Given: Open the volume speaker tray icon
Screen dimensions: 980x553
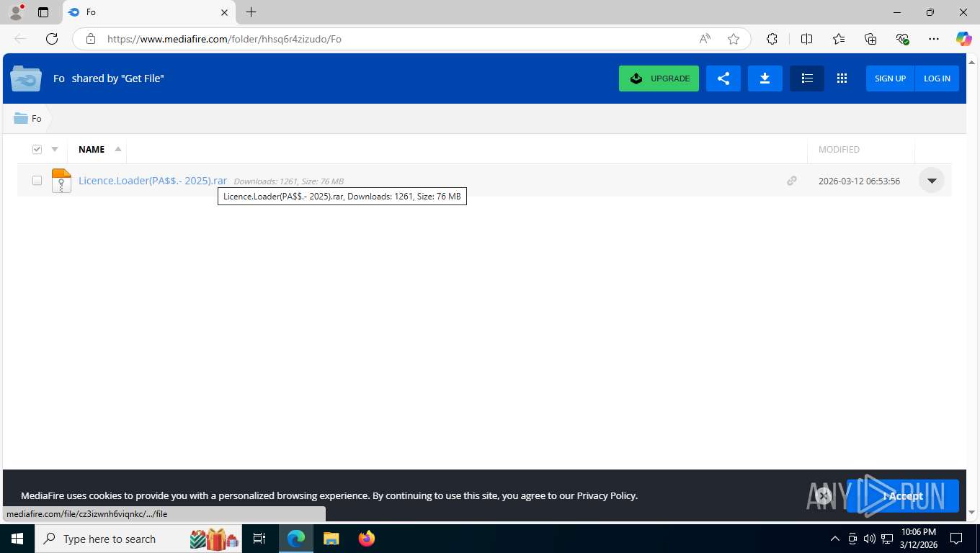Looking at the screenshot, I should pyautogui.click(x=869, y=539).
